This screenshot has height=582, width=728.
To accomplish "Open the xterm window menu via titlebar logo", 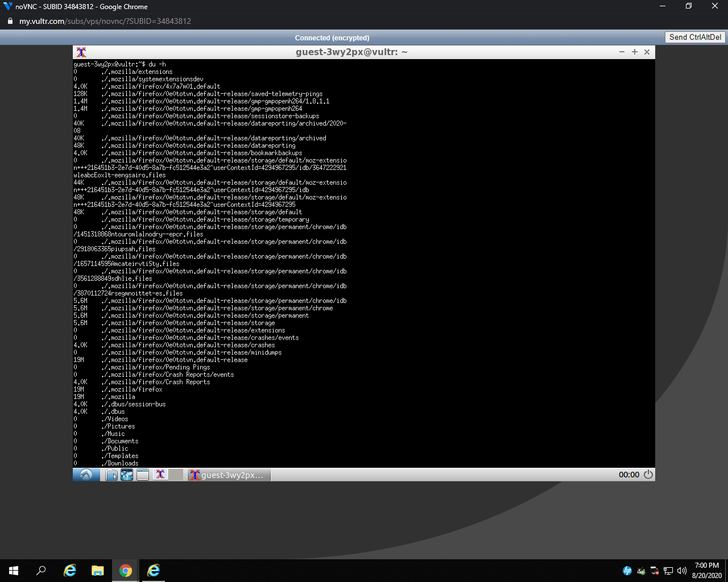I will 81,52.
